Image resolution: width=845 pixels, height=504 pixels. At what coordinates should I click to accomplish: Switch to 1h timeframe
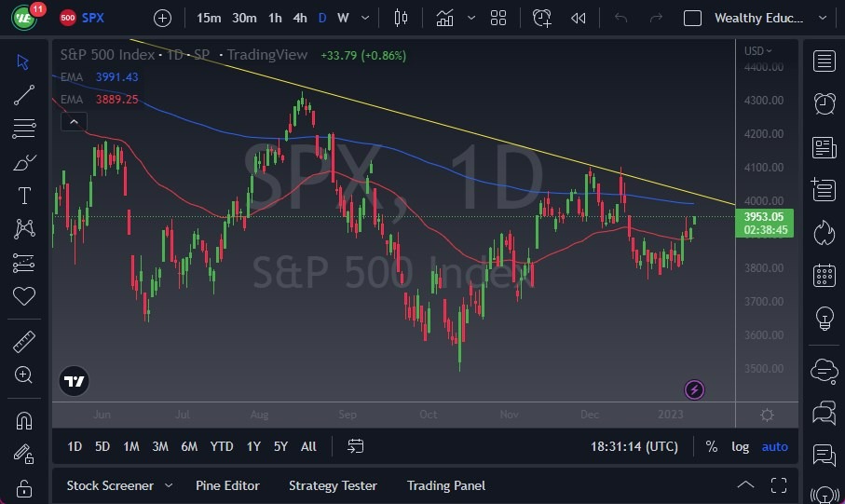pos(275,18)
